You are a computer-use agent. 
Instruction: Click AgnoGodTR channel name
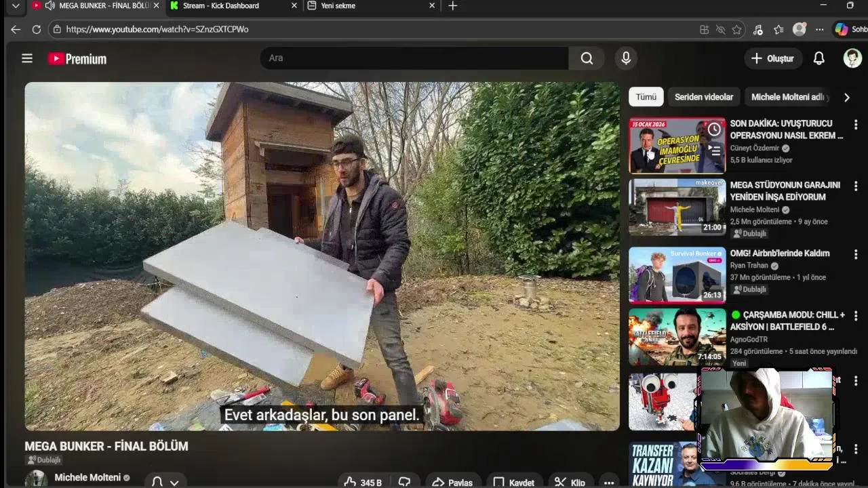tap(749, 340)
